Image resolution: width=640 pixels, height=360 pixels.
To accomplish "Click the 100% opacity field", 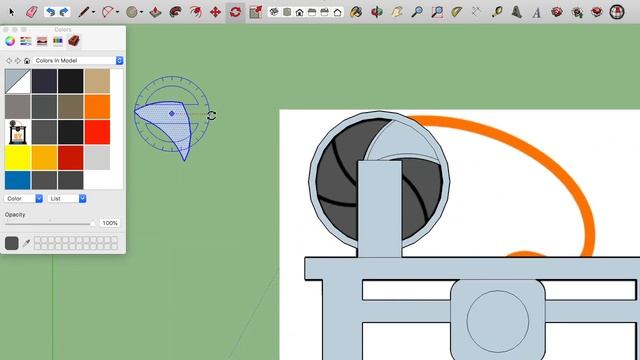I will 109,223.
